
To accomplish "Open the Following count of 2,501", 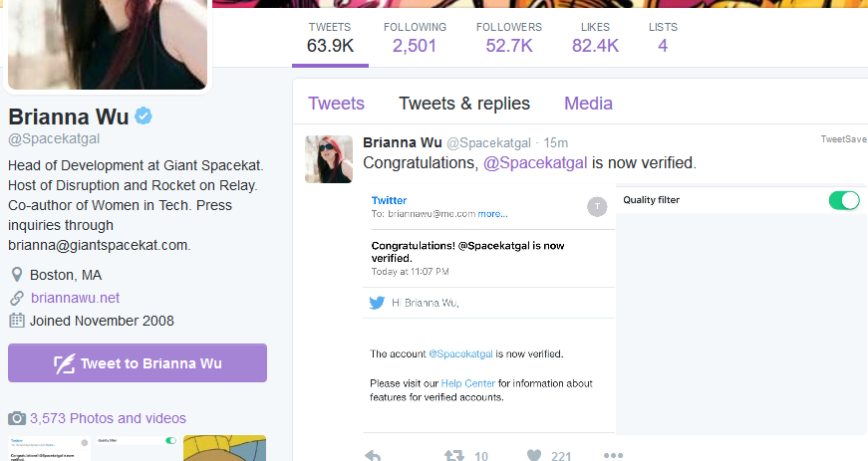I will click(x=415, y=38).
